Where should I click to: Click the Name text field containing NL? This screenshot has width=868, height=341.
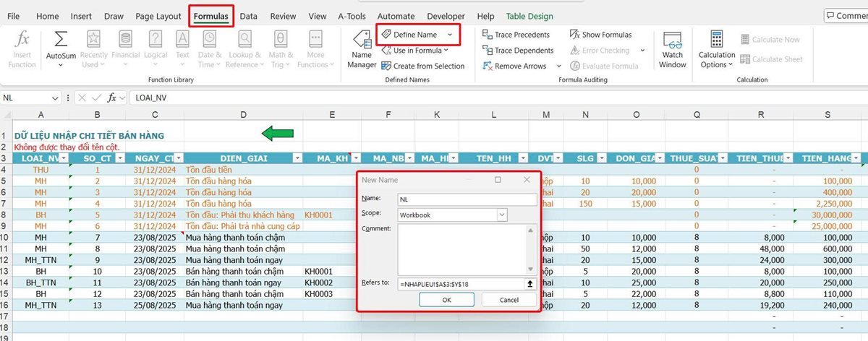pos(466,199)
